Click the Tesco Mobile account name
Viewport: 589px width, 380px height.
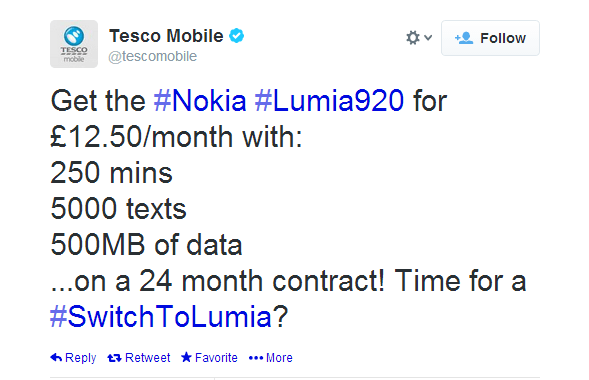click(166, 36)
